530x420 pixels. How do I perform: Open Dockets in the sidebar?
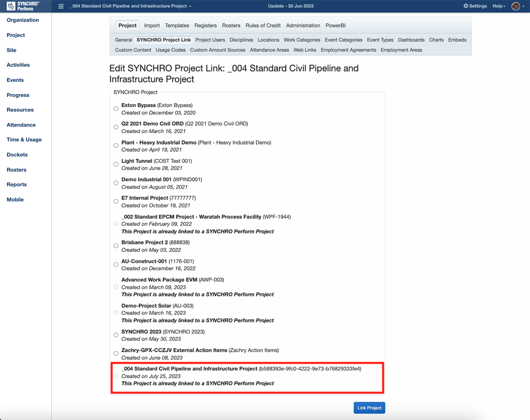17,155
